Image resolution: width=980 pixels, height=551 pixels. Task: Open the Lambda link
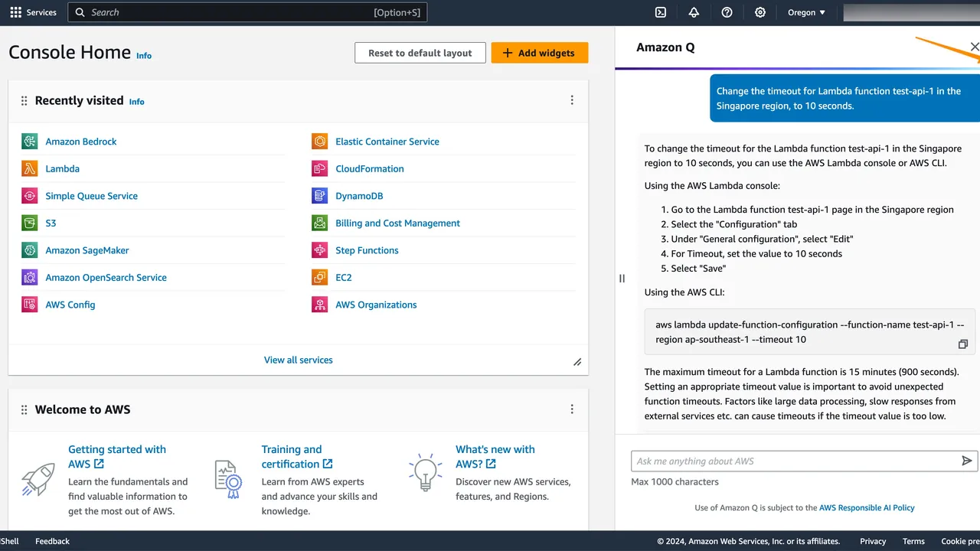(x=63, y=168)
